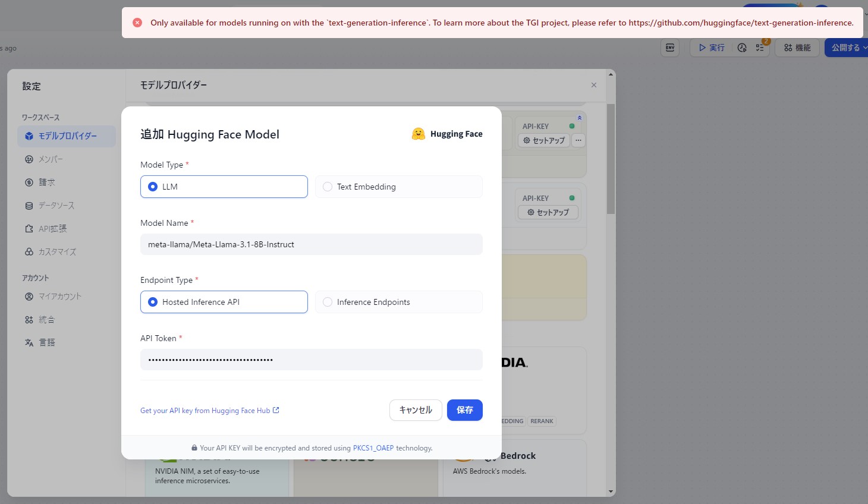
Task: Click セットアップ beside the three-dots button
Action: (544, 140)
